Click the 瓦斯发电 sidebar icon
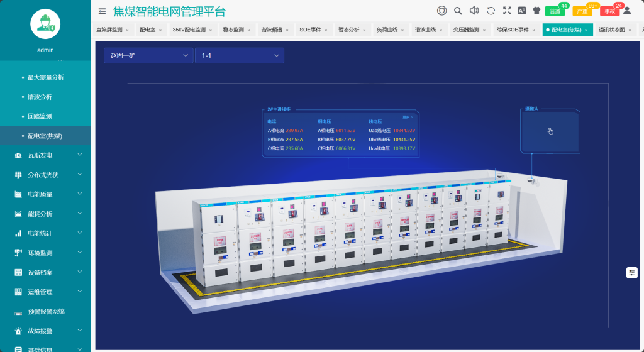 point(18,155)
